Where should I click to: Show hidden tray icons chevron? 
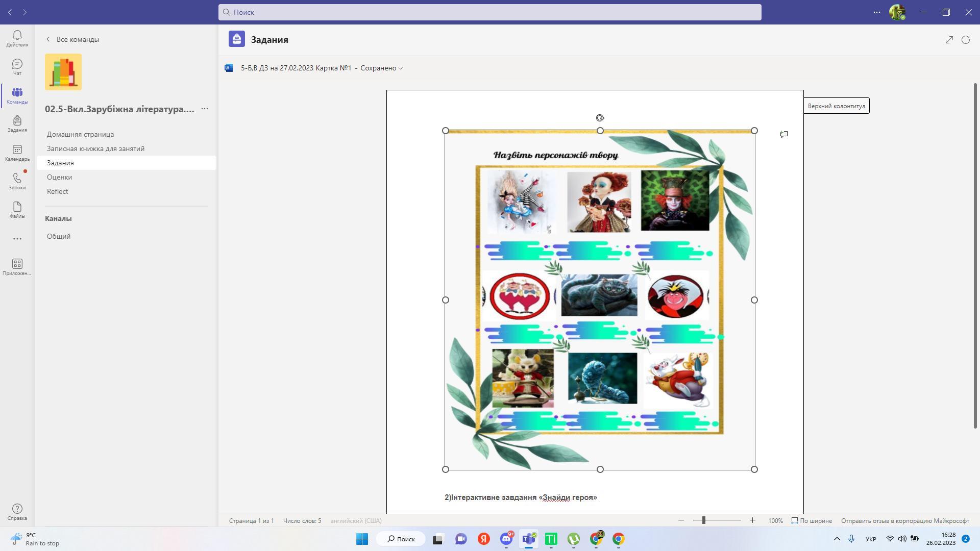coord(837,539)
